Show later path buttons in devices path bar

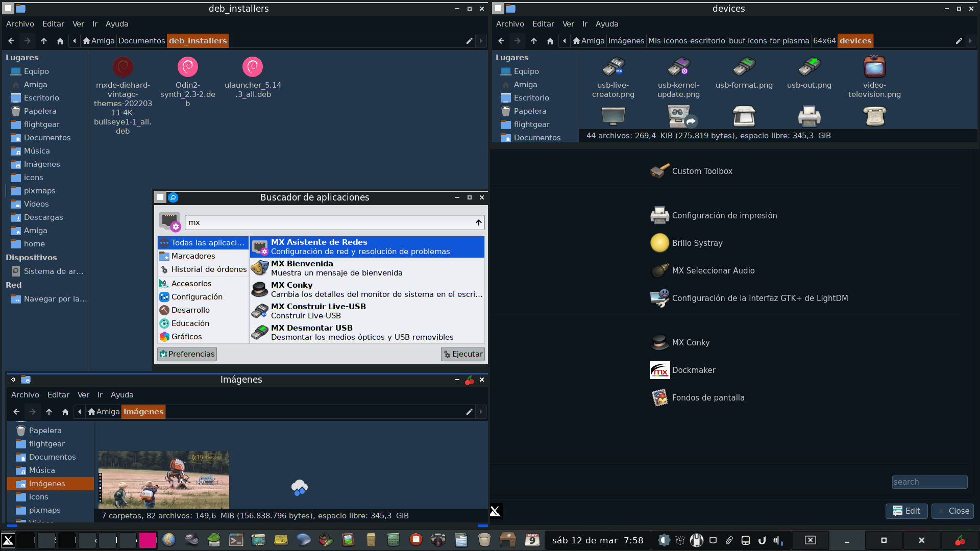[970, 41]
